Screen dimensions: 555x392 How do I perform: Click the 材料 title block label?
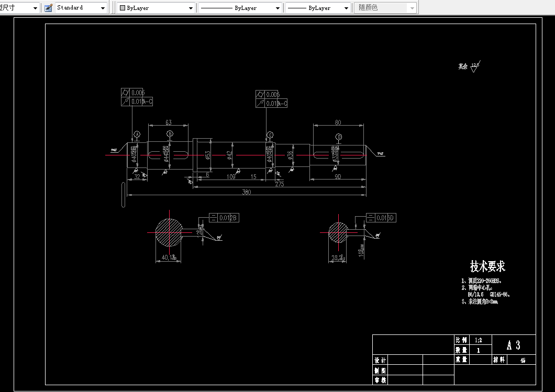coord(499,360)
